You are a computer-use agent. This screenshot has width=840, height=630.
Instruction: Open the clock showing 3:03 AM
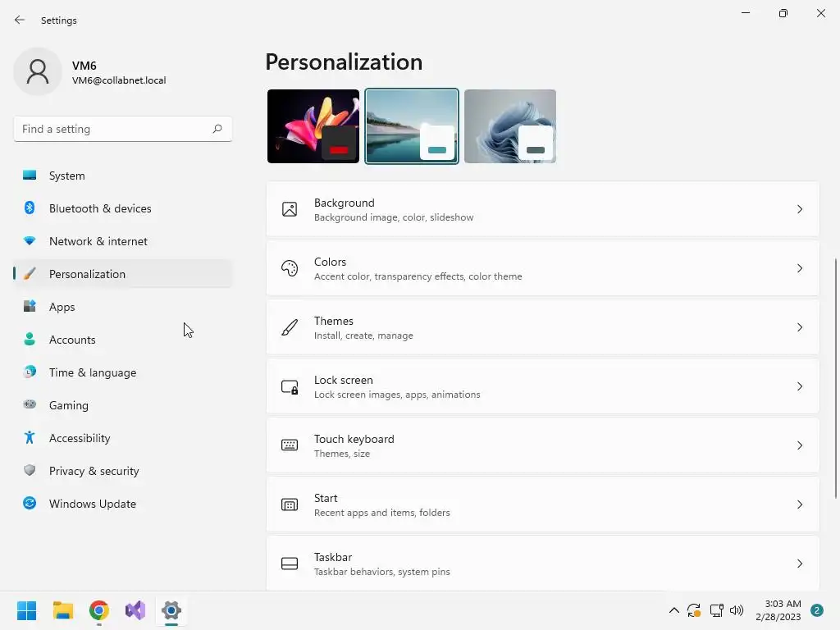[778, 610]
